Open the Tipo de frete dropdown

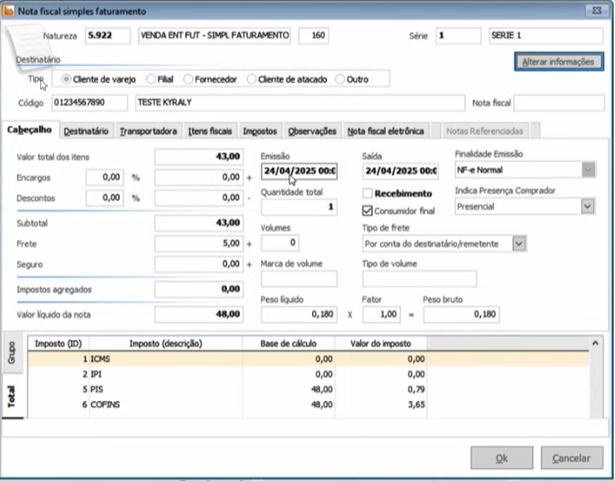(518, 243)
